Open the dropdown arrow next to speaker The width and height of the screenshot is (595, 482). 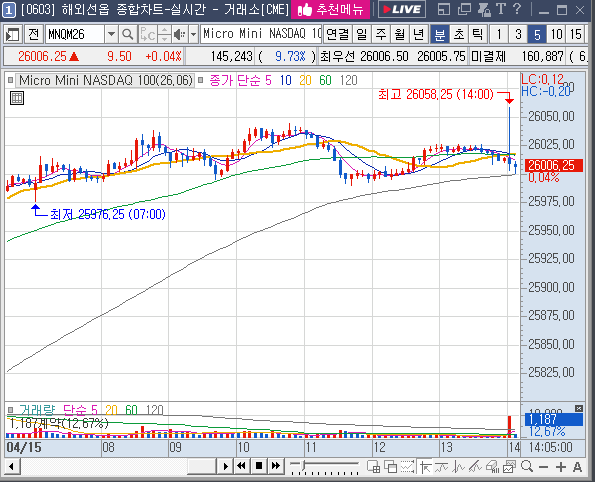(x=194, y=35)
